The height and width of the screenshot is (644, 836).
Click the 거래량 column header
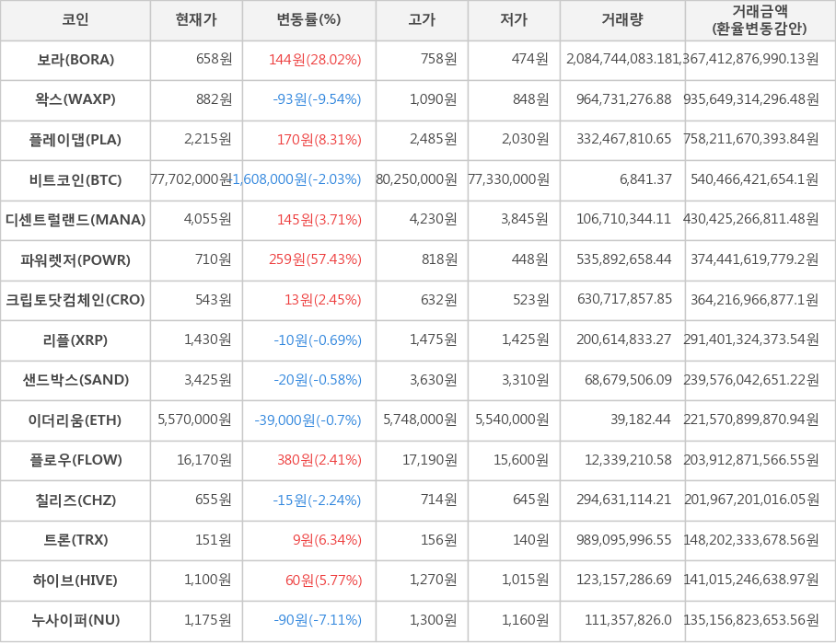click(622, 20)
